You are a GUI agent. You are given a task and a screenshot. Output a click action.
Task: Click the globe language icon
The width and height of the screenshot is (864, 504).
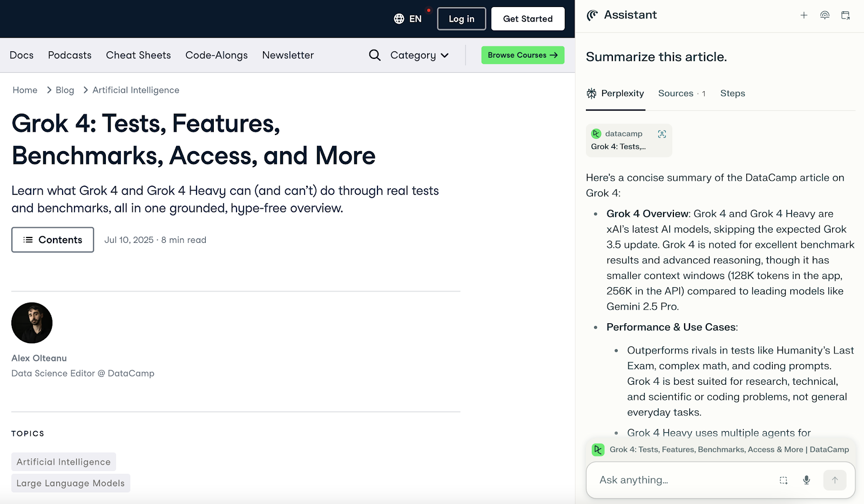pyautogui.click(x=399, y=19)
